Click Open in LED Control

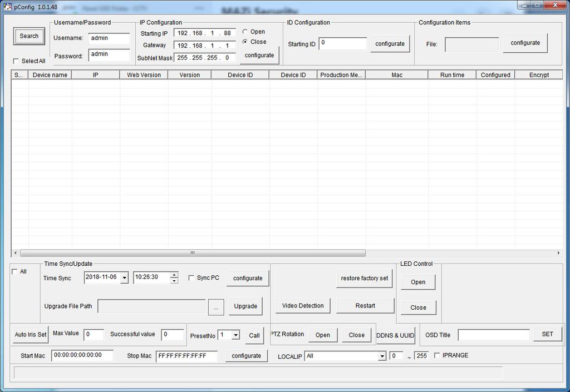(x=418, y=282)
